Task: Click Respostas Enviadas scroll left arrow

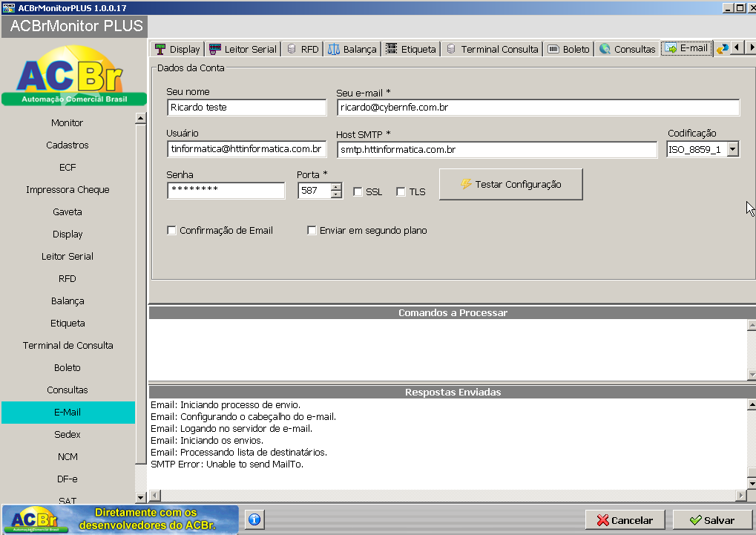Action: point(155,496)
